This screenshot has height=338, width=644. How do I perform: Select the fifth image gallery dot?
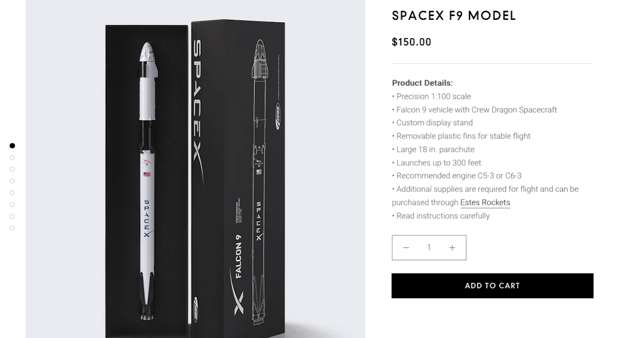12,193
